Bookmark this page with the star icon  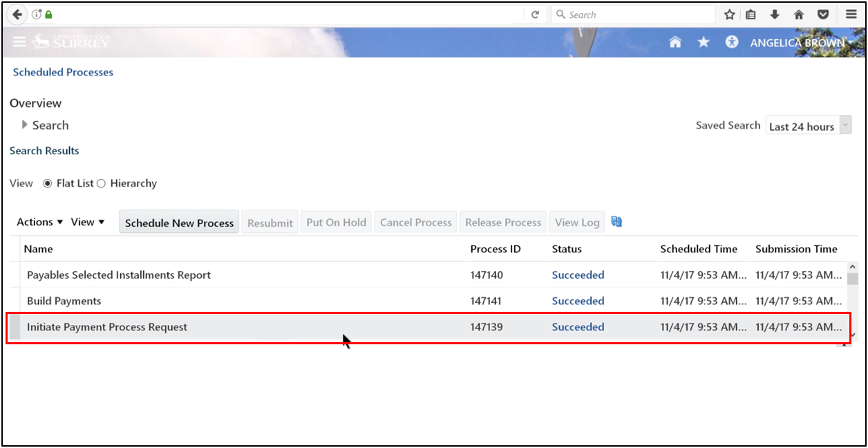pos(729,14)
